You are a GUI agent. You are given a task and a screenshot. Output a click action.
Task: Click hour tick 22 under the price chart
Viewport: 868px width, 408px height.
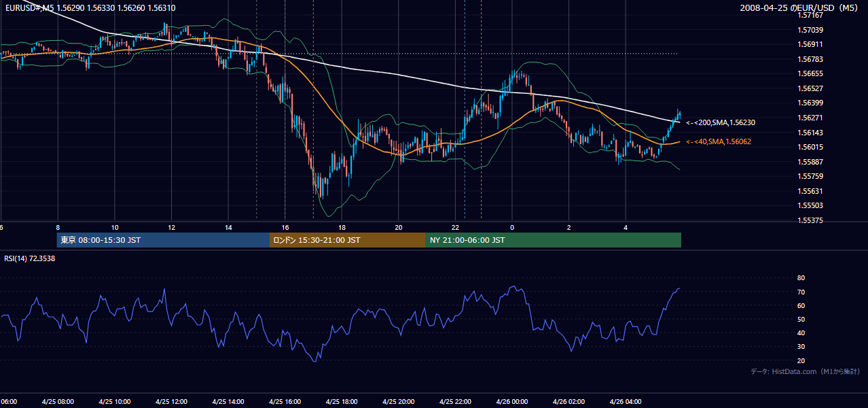coord(455,227)
